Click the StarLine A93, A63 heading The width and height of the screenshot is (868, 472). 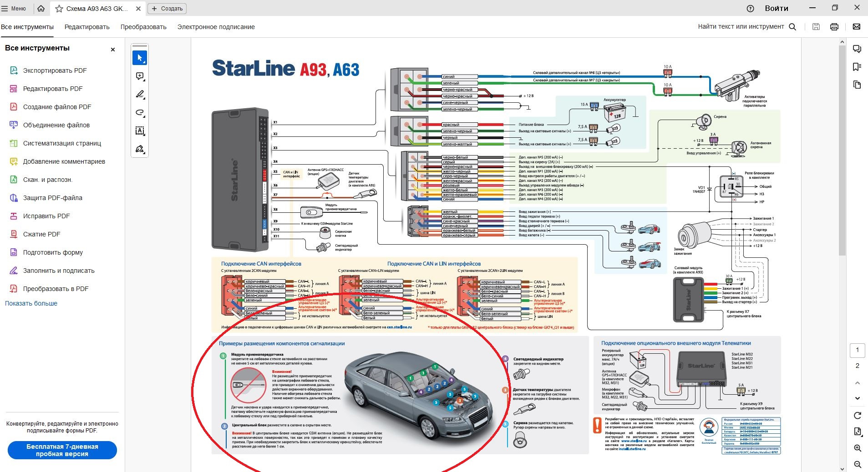285,69
